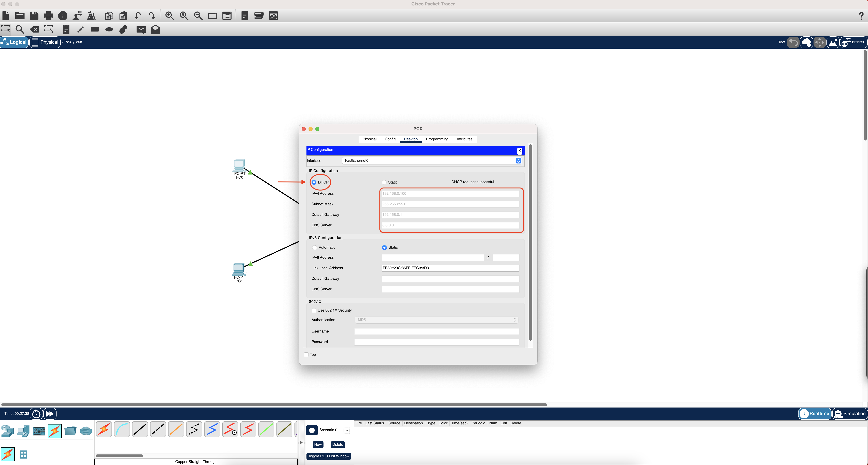Image resolution: width=868 pixels, height=465 pixels.
Task: Click the Paste icon
Action: click(123, 16)
